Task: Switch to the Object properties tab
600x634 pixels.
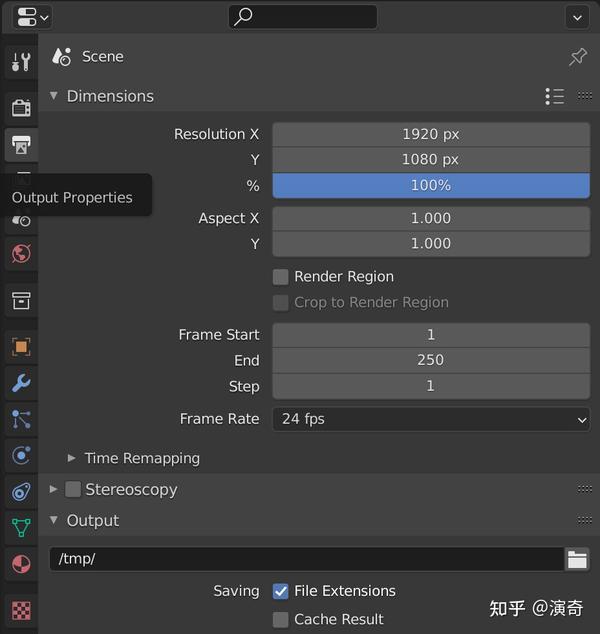Action: click(20, 346)
